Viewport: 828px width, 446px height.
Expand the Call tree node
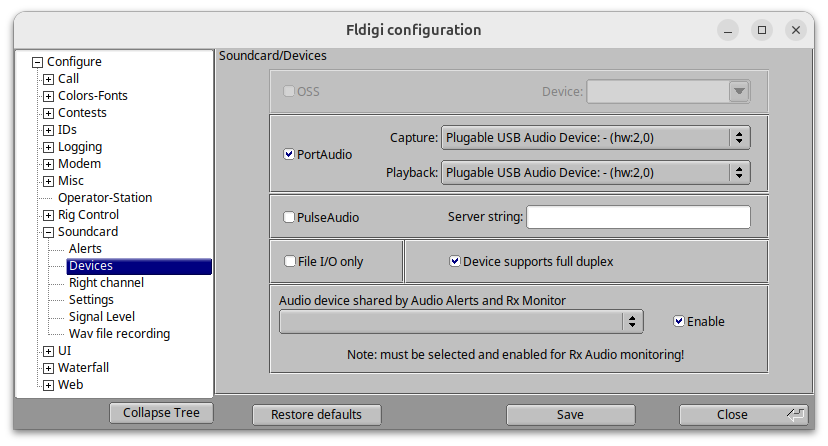pos(48,79)
